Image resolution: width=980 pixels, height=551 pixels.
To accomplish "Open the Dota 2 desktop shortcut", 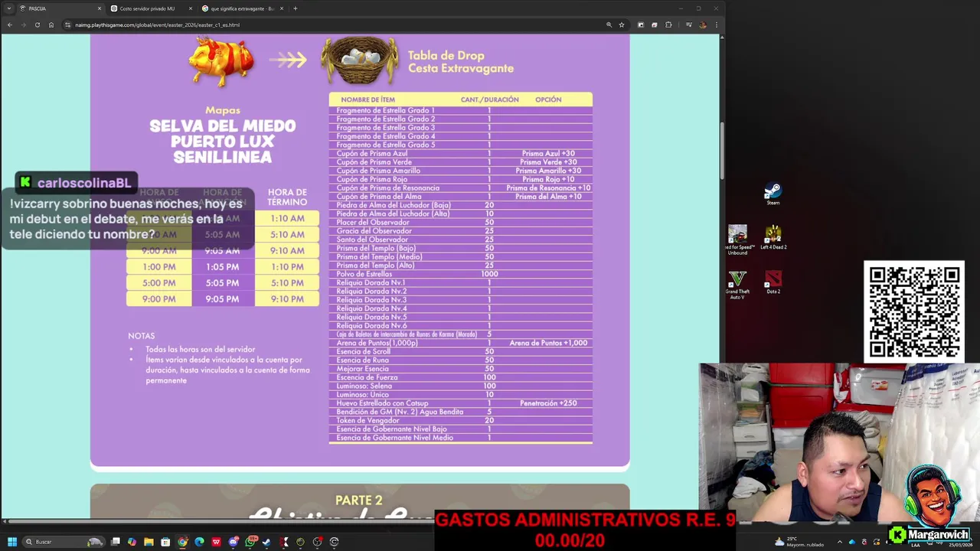I will pos(773,282).
